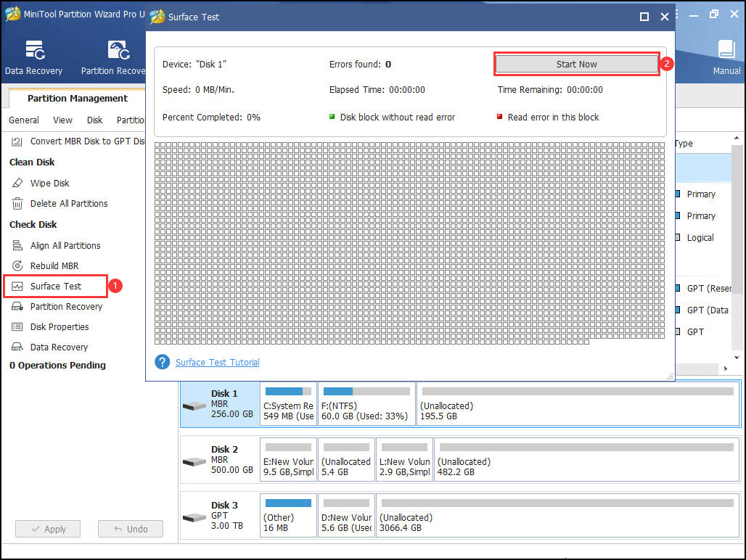Click the partition list scroll-up arrow
Image resolution: width=746 pixels, height=560 pixels.
pos(737,138)
